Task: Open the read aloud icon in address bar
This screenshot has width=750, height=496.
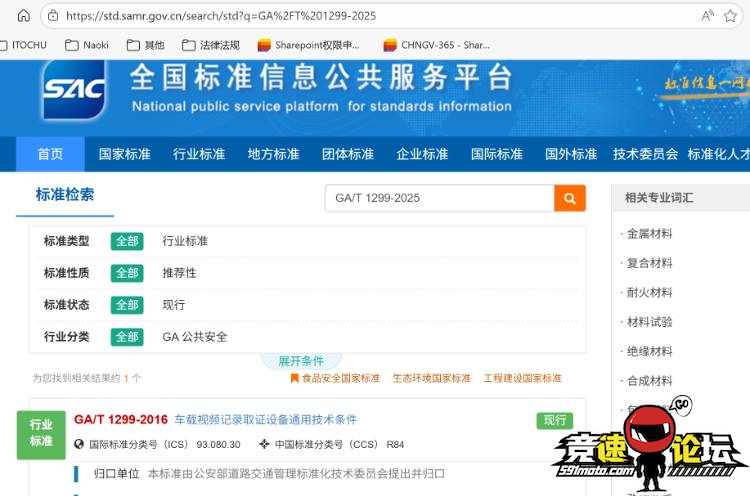Action: (x=708, y=15)
